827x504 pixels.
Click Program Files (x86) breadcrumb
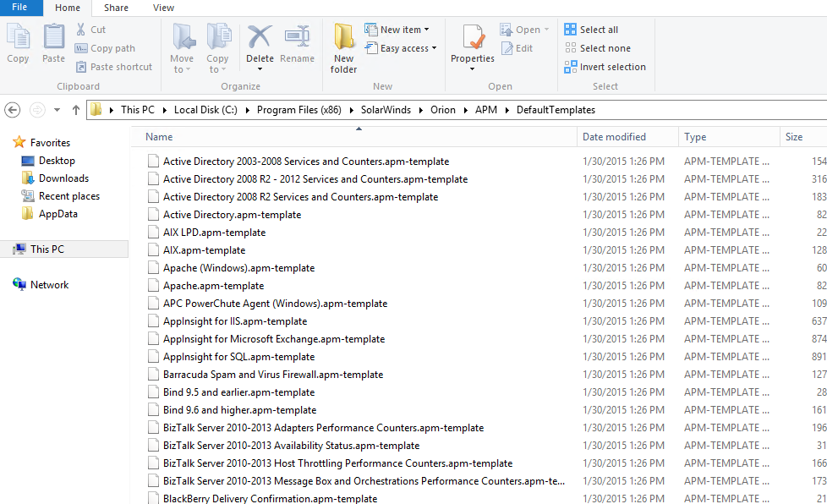tap(299, 110)
